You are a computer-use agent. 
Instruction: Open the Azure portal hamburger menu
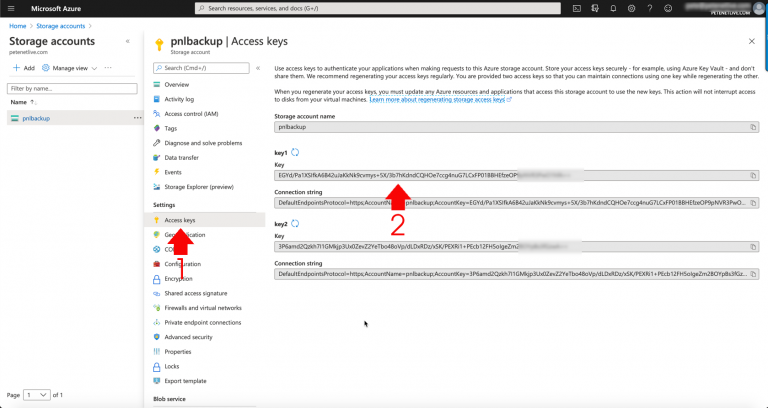tap(11, 8)
